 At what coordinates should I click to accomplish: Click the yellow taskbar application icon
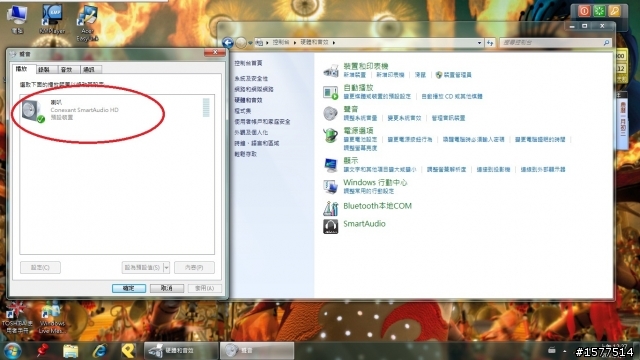pyautogui.click(x=128, y=351)
